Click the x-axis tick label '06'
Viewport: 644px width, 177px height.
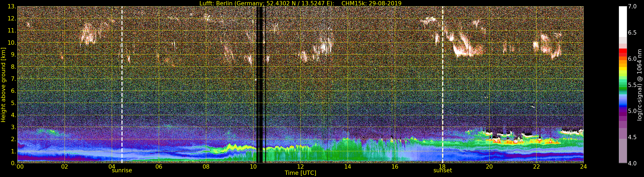click(159, 167)
